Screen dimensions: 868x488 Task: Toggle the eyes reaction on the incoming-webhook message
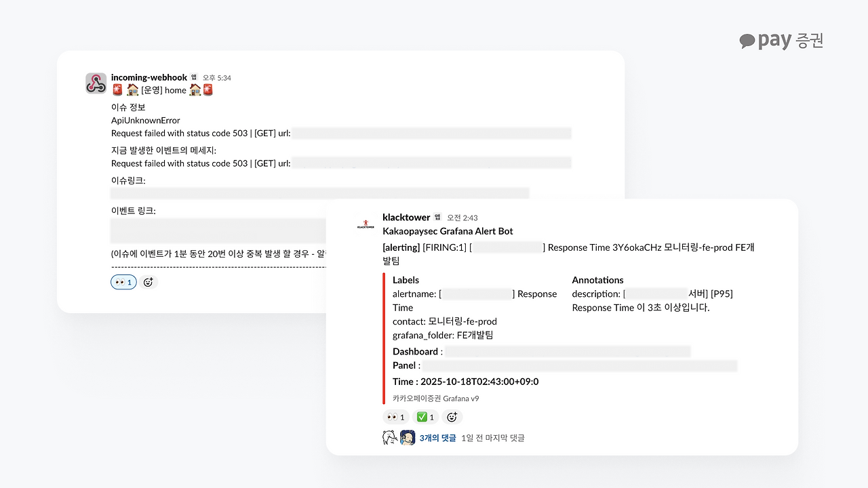(123, 282)
